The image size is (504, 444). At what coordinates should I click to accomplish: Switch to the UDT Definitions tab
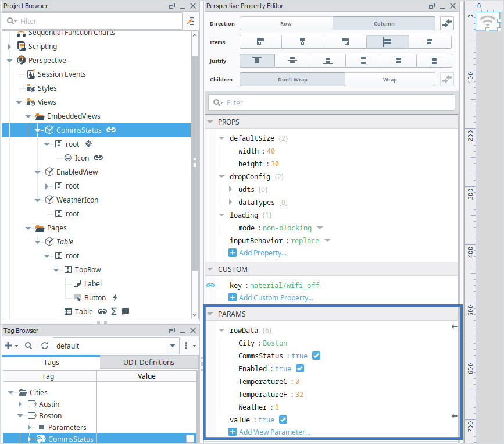148,362
